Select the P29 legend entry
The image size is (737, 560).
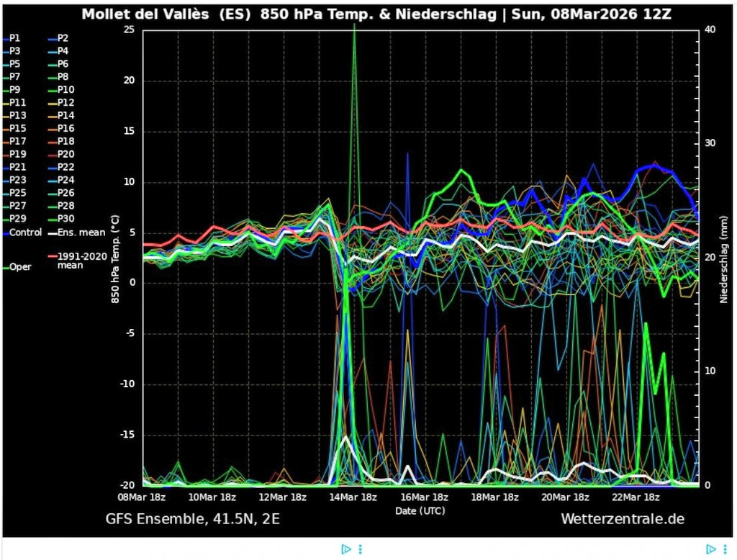tap(14, 219)
